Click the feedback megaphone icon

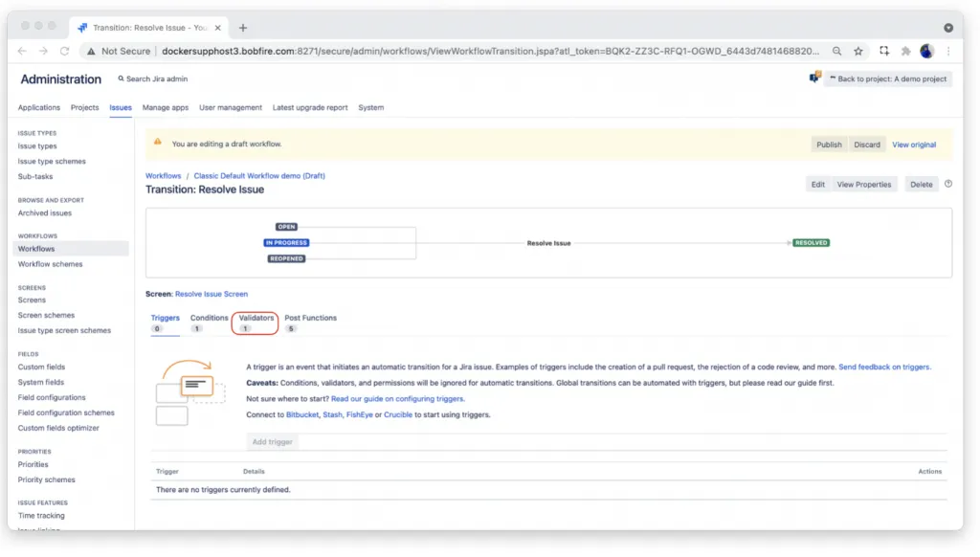(x=814, y=78)
